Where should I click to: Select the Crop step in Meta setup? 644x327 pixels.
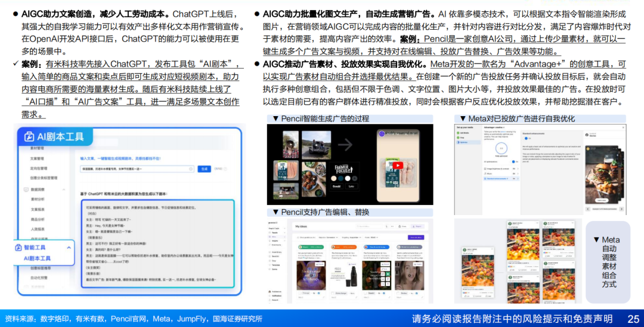[x=461, y=138]
